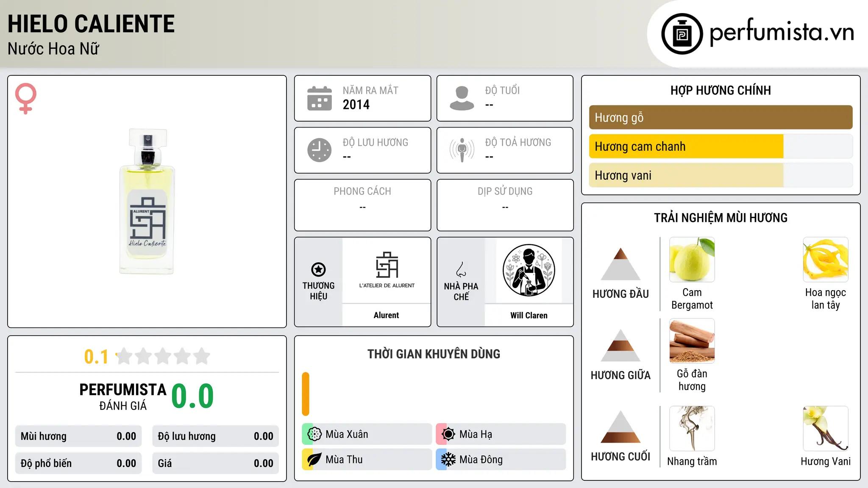Click the orange vertical usage bar
The height and width of the screenshot is (488, 868).
(306, 394)
